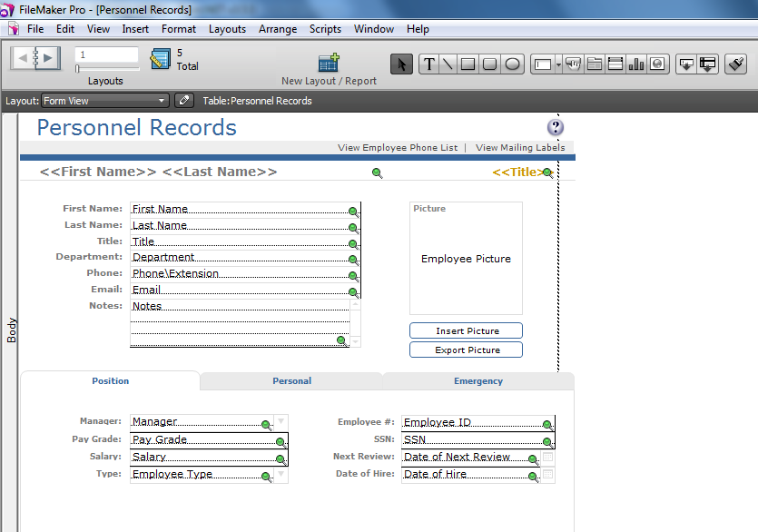
Task: Select the Oval tool
Action: click(512, 64)
